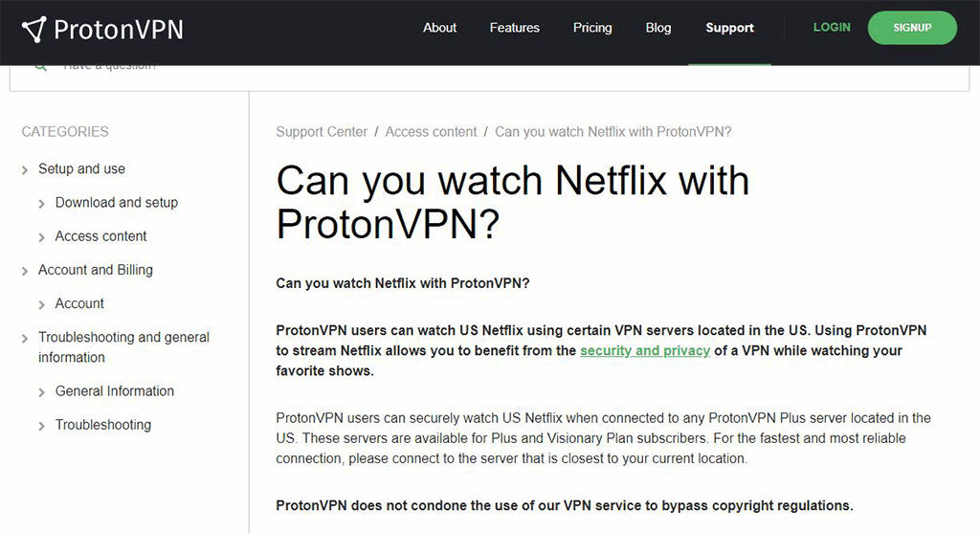
Task: Click the LOGIN link
Action: click(x=832, y=28)
